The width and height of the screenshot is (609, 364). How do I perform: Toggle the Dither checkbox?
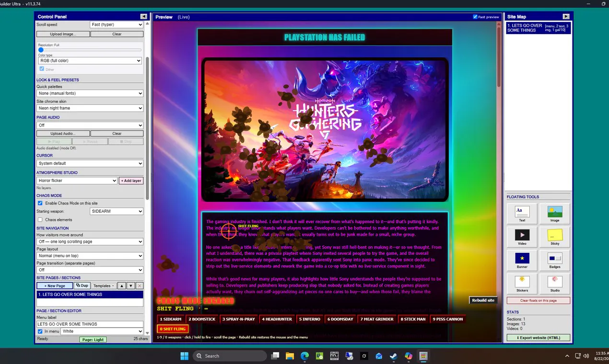click(x=42, y=69)
